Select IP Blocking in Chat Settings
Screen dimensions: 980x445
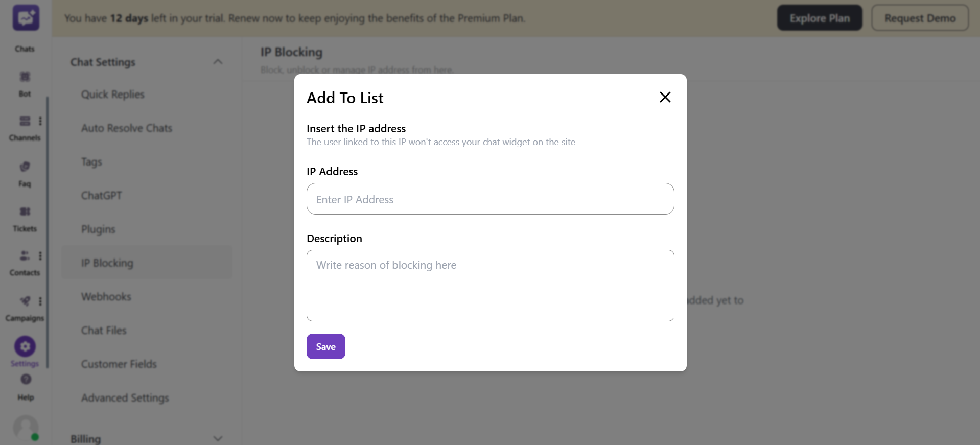click(x=106, y=263)
